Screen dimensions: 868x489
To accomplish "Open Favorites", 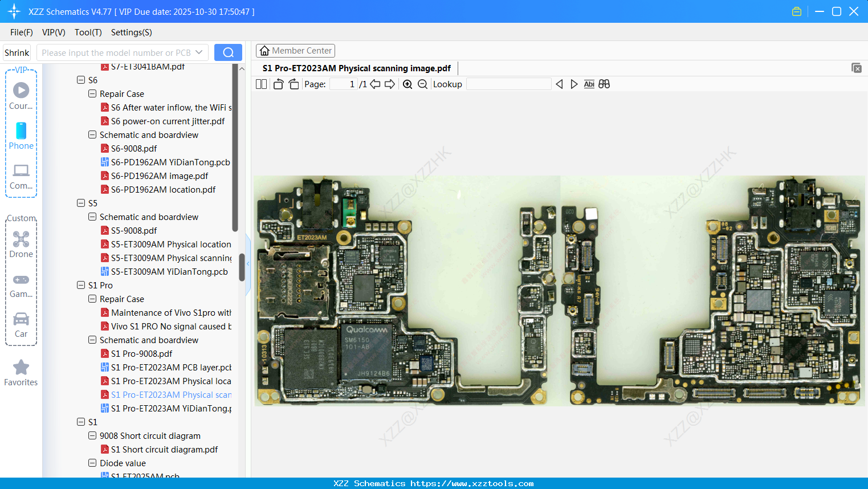I will pos(21,373).
